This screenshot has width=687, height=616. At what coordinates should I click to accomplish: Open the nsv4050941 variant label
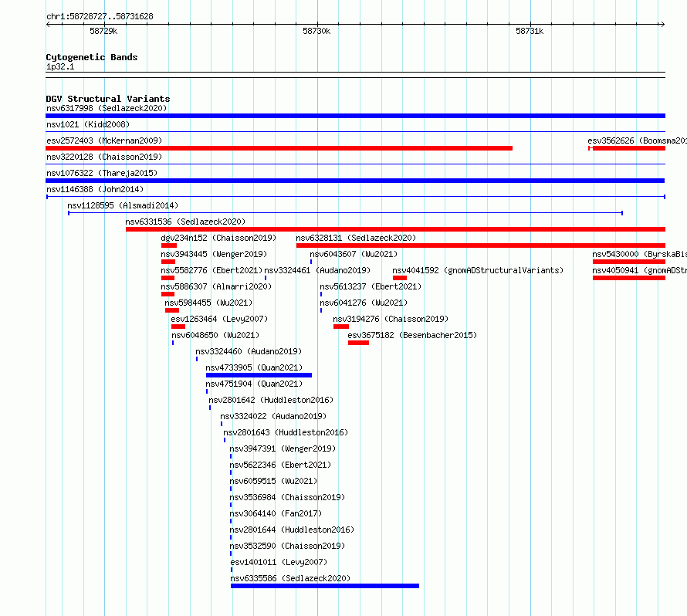pos(639,270)
